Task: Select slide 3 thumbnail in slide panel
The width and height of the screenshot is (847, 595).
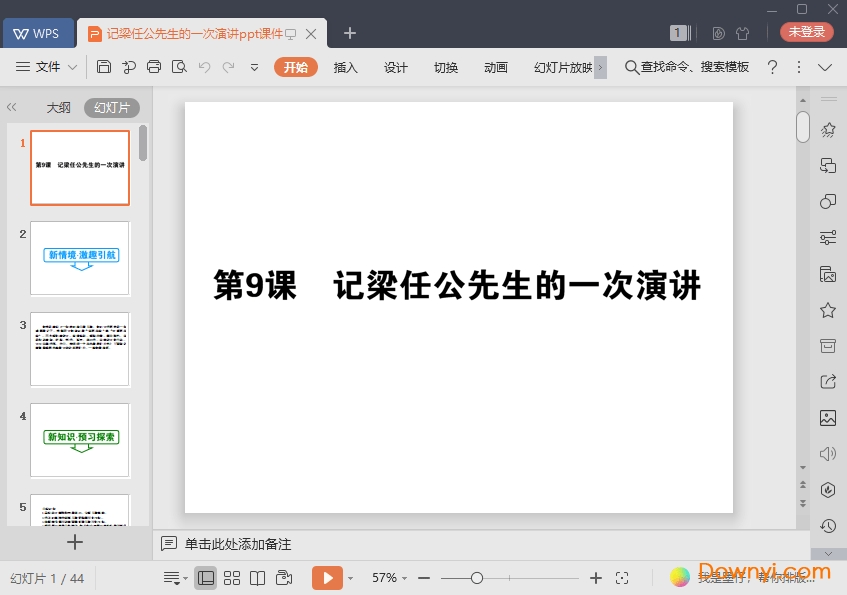Action: point(80,349)
